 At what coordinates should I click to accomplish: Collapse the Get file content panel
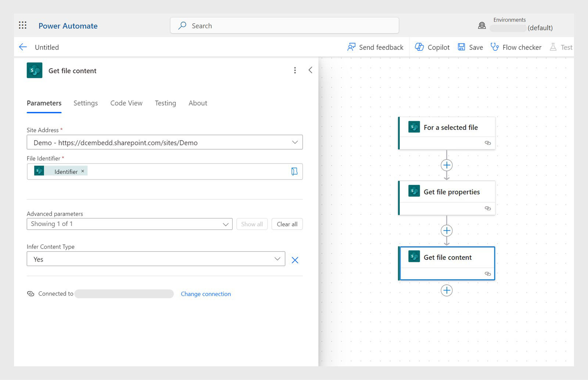311,70
